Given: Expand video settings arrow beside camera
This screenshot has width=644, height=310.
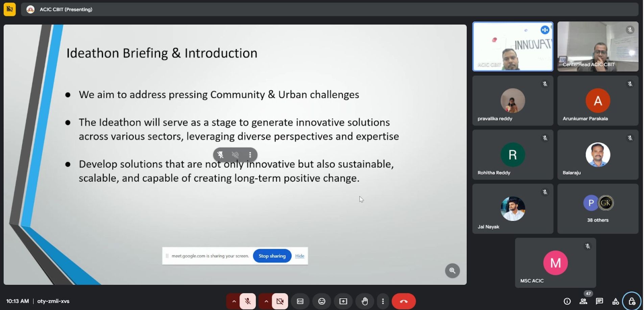Looking at the screenshot, I should 266,301.
